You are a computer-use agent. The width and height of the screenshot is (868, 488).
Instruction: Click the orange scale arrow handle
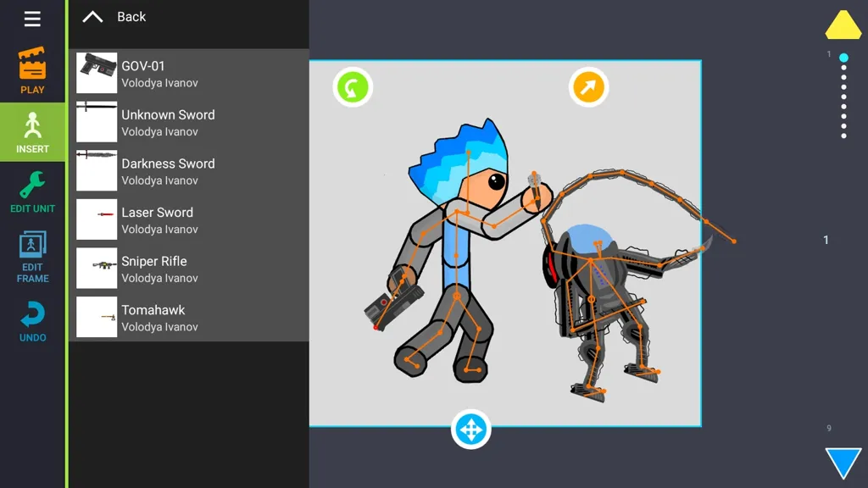coord(588,86)
